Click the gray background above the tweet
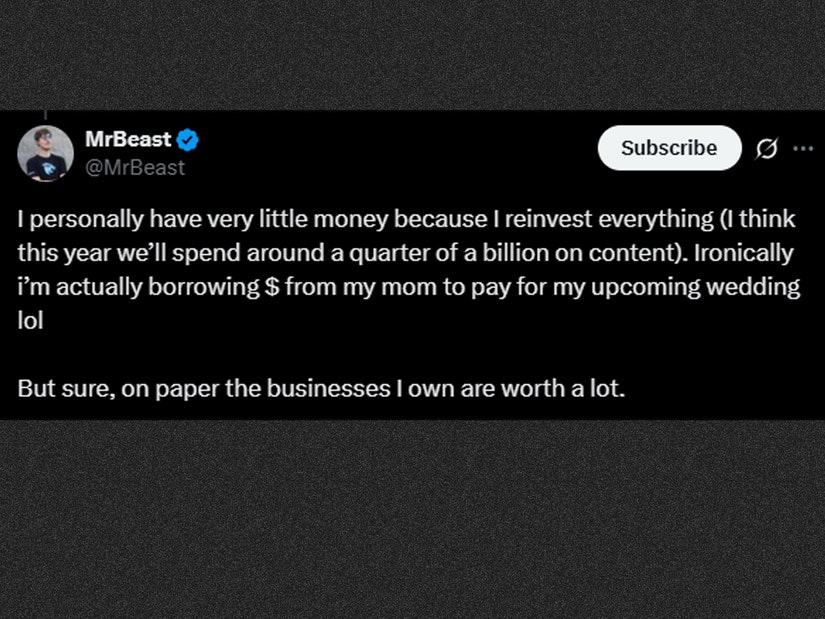Image resolution: width=825 pixels, height=619 pixels. point(412,55)
